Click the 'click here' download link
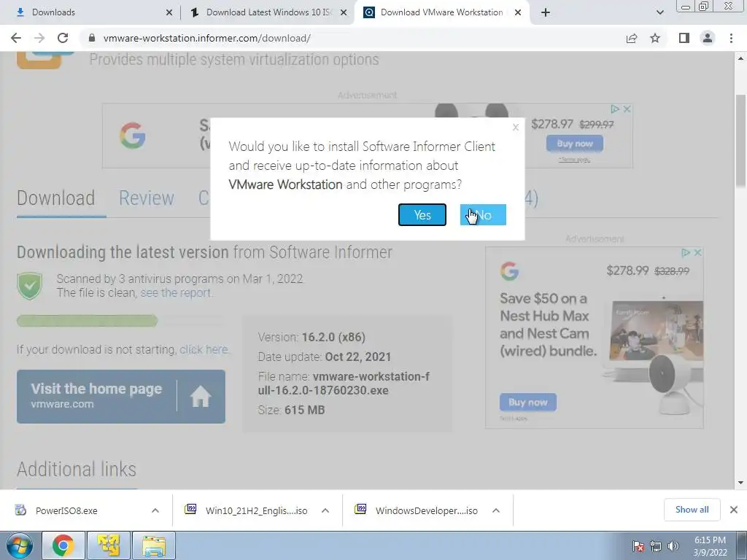The image size is (747, 560). click(x=204, y=349)
